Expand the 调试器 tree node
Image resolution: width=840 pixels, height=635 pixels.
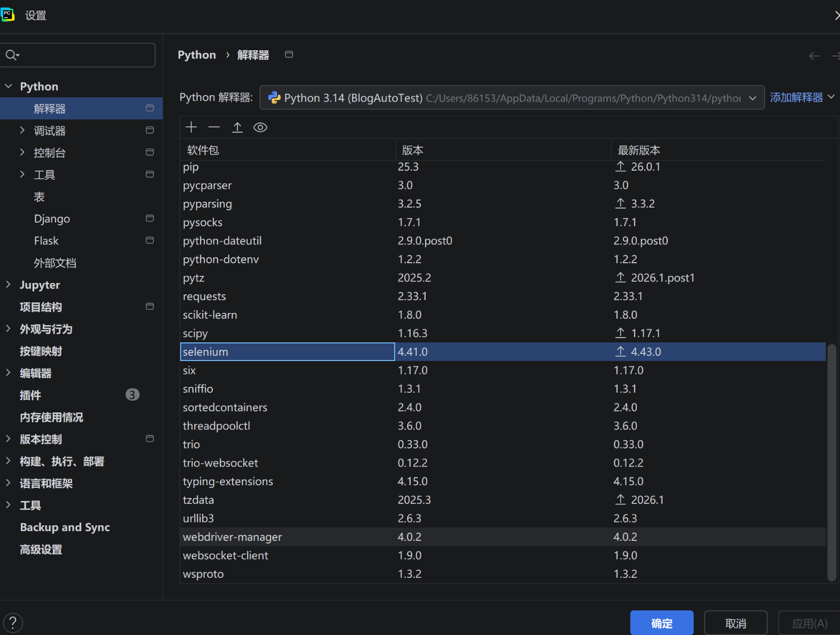pos(22,130)
